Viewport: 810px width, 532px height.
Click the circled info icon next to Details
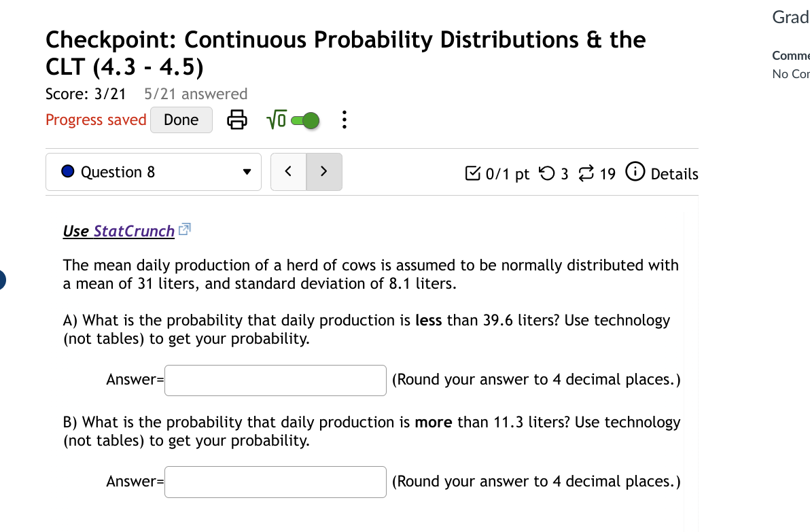point(635,173)
